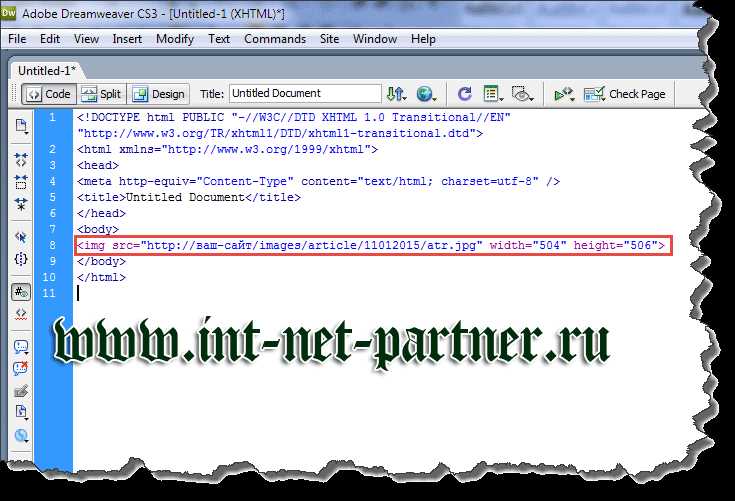Select the Untitled-1 document tab
This screenshot has width=735, height=501.
click(x=46, y=71)
